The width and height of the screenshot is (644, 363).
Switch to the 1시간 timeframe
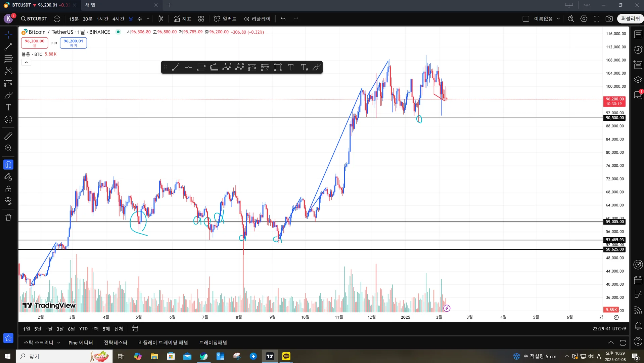click(x=102, y=19)
